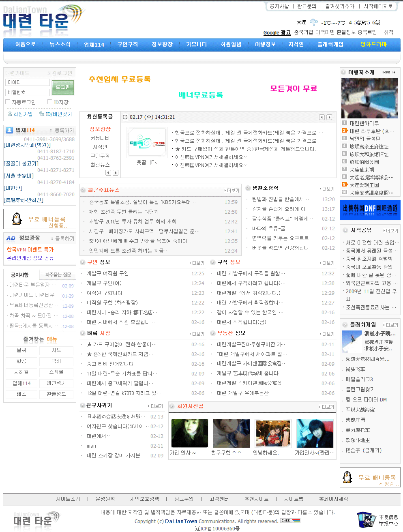Open 공지사항 link at top
This screenshot has height=532, width=403.
coord(279,6)
